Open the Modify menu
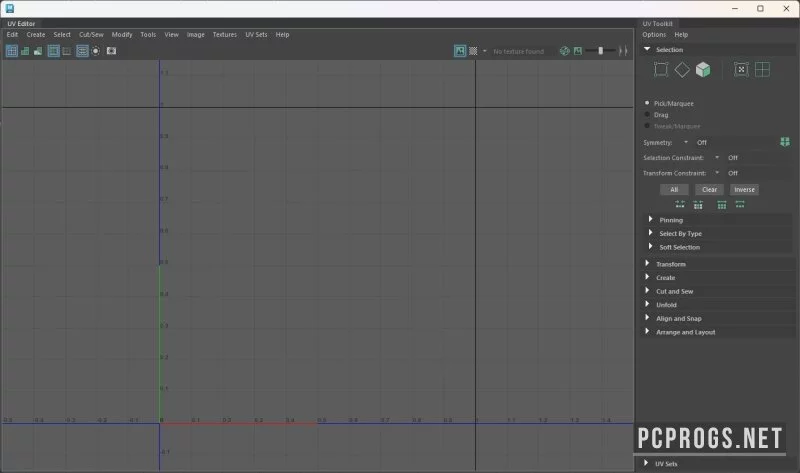The height and width of the screenshot is (473, 800). [122, 35]
